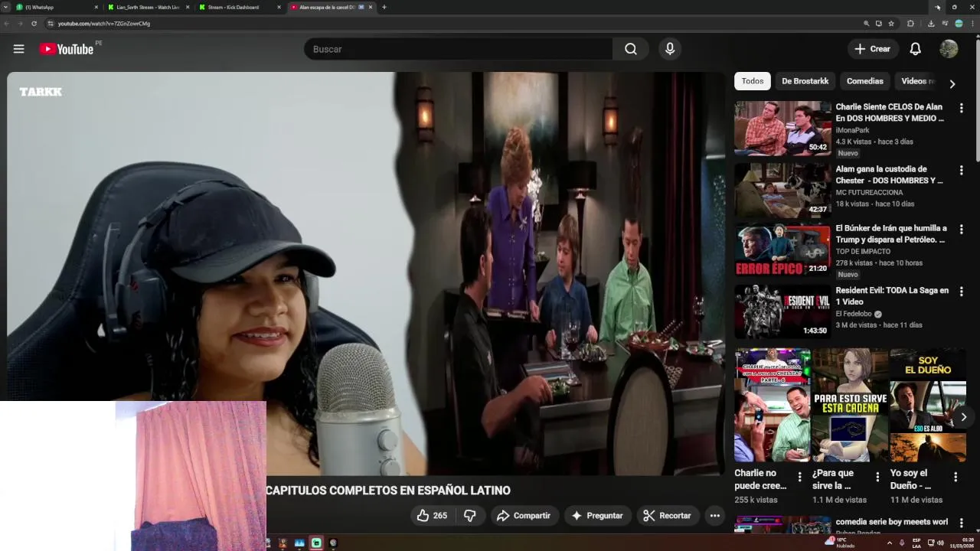The height and width of the screenshot is (551, 980).
Task: Open the Para esto sirve esta cadena short
Action: 850,406
